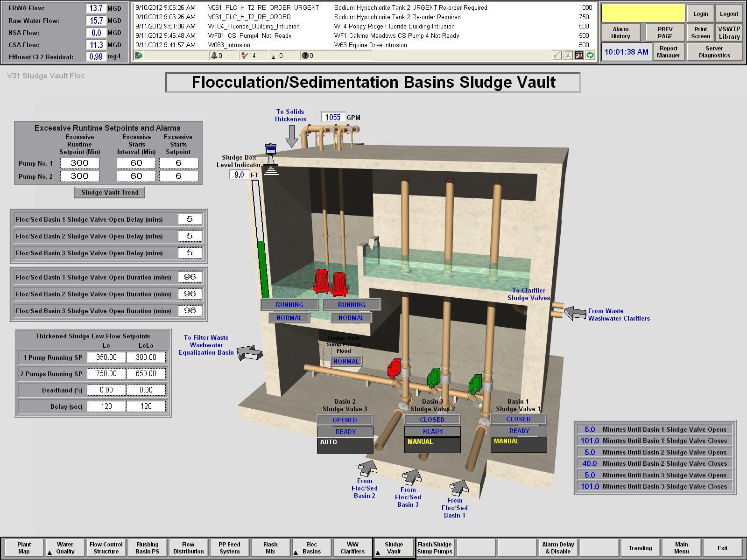Open the Sludge Vault Trend
The image size is (747, 560).
click(110, 192)
